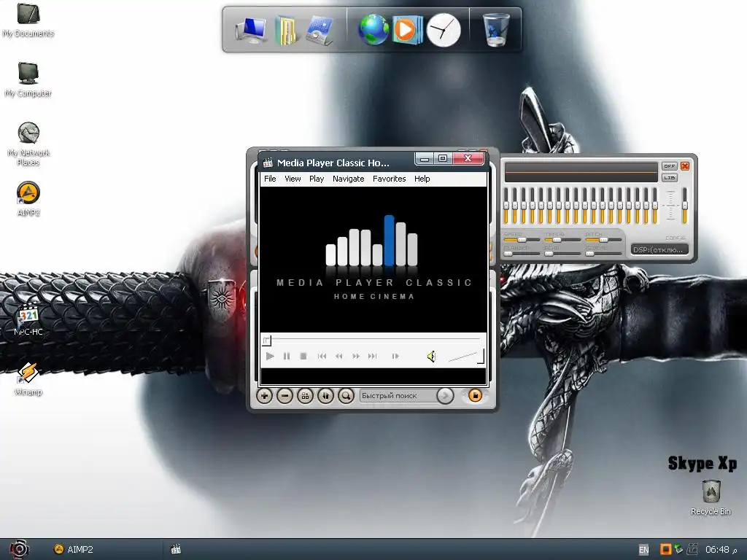This screenshot has height=560, width=747.
Task: Open the globe browser icon in the dock
Action: [x=373, y=29]
